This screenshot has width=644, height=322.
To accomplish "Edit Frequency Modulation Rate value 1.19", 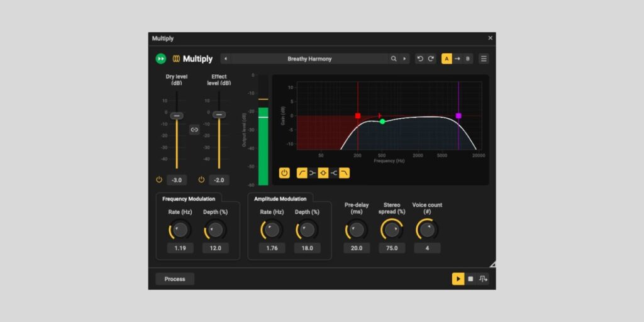I will 180,248.
